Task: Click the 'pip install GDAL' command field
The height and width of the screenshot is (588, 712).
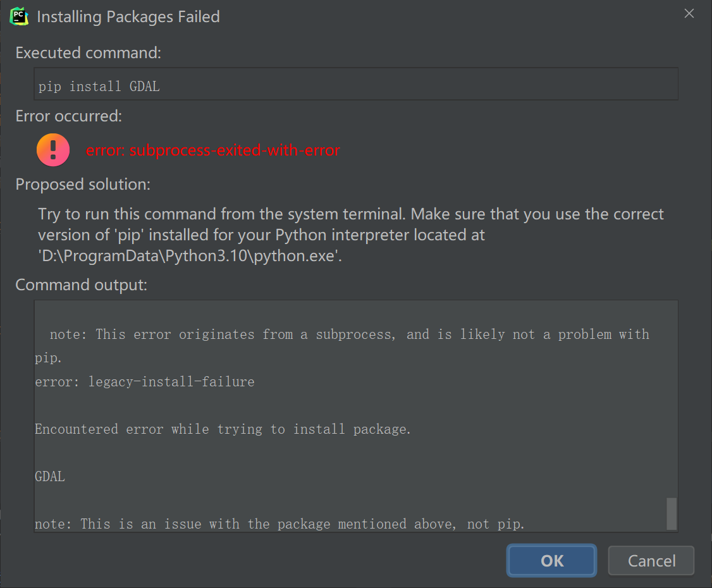Action: pos(355,84)
